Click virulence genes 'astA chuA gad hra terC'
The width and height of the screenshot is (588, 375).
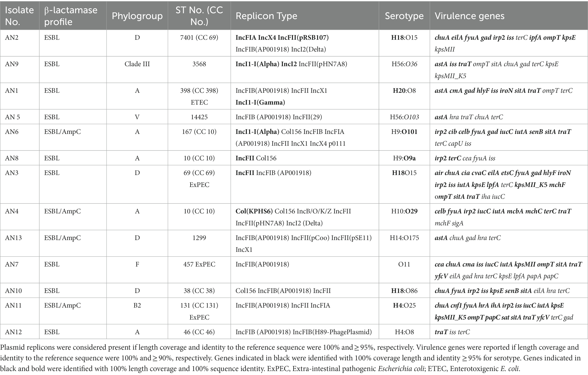click(468, 238)
